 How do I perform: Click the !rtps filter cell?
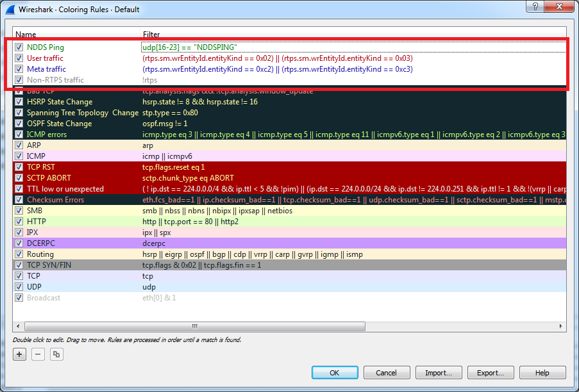pos(150,80)
